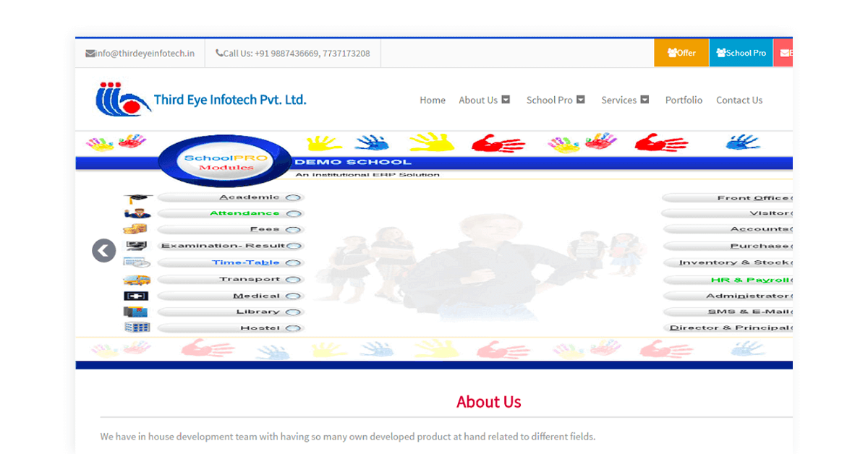868x454 pixels.
Task: Click the person icon beside Attendance
Action: 136,214
